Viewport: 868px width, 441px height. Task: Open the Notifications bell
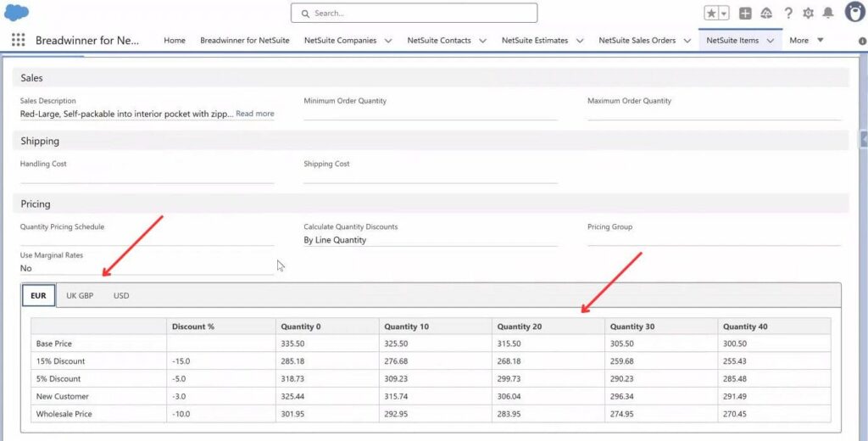pos(828,13)
